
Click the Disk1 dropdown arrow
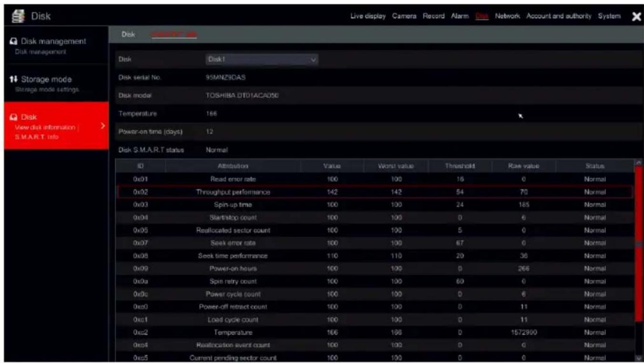313,60
